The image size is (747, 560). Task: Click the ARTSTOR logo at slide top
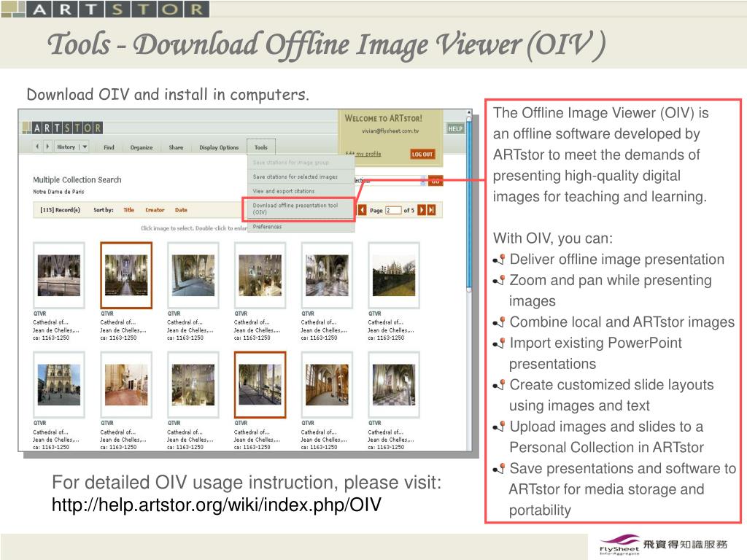pos(105,9)
